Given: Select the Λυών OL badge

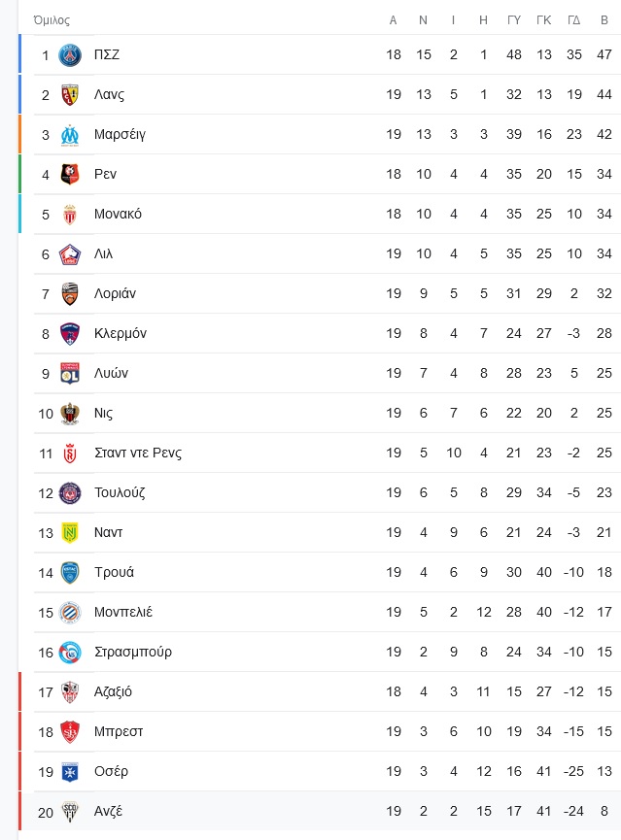Looking at the screenshot, I should (x=70, y=374).
